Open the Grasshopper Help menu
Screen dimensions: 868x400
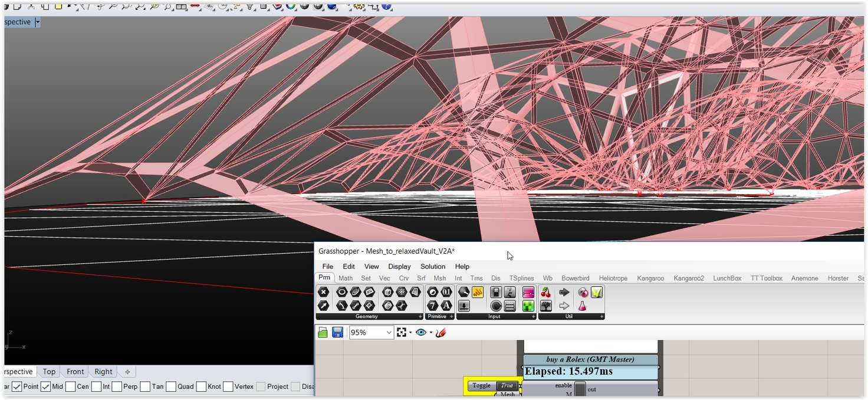pos(462,267)
